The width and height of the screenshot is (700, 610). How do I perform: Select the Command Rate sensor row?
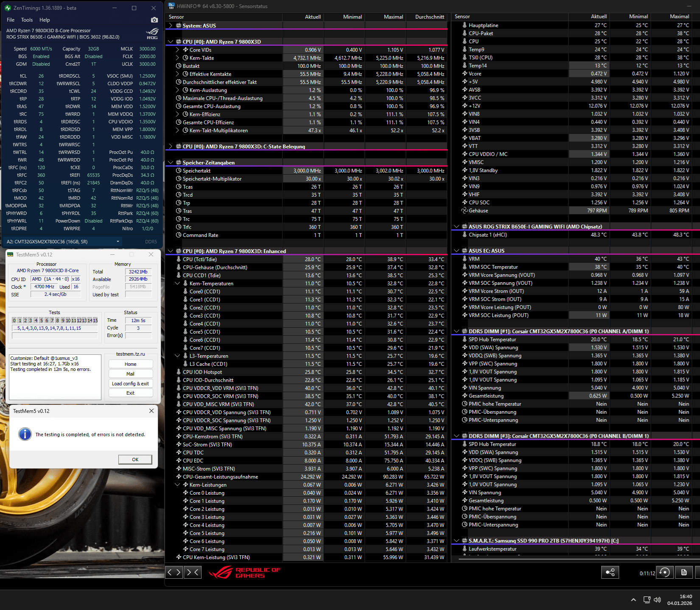pyautogui.click(x=306, y=235)
